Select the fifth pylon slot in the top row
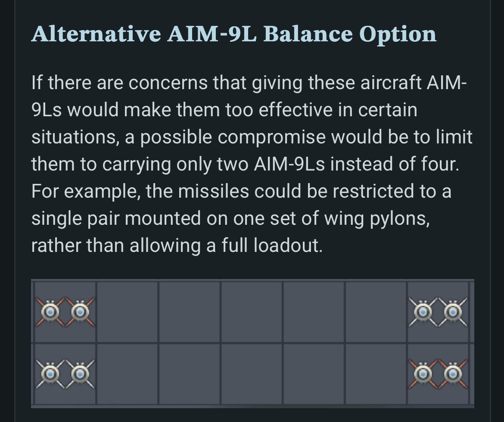 (x=314, y=312)
